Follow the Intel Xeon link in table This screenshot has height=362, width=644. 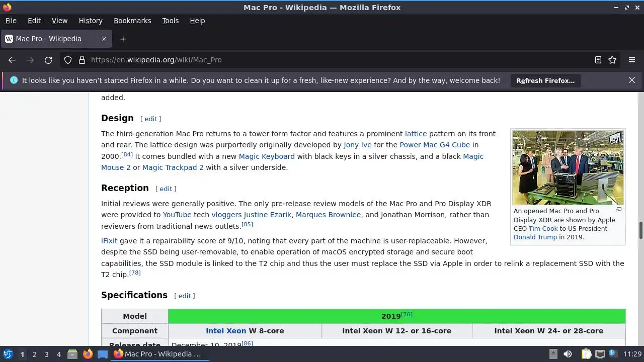pos(226,331)
